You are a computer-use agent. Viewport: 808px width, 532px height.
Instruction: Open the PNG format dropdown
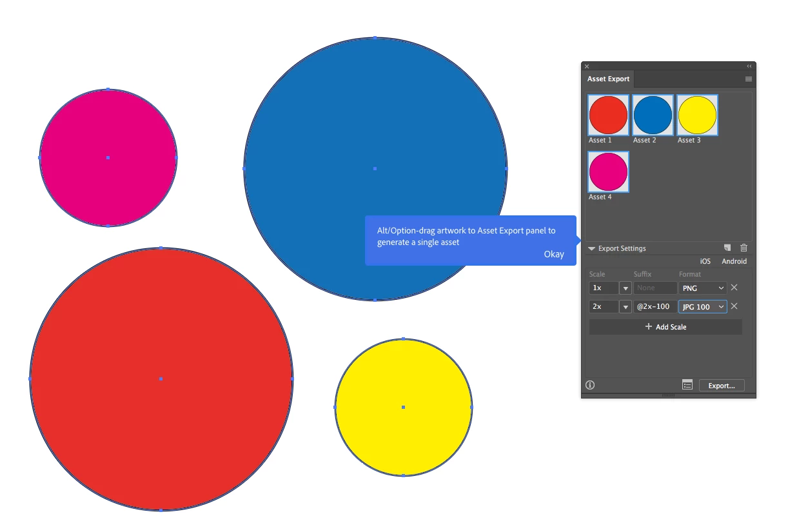(703, 288)
